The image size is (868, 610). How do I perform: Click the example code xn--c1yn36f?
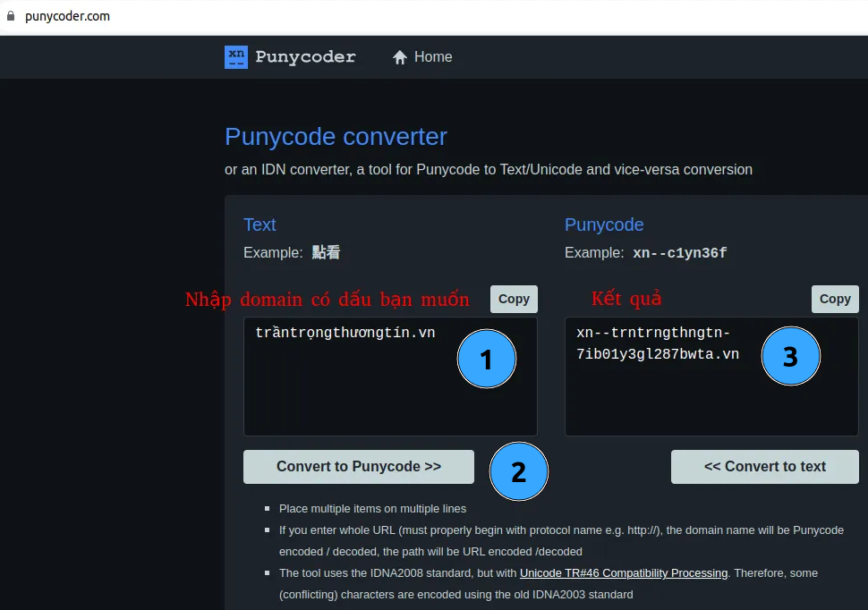[679, 253]
